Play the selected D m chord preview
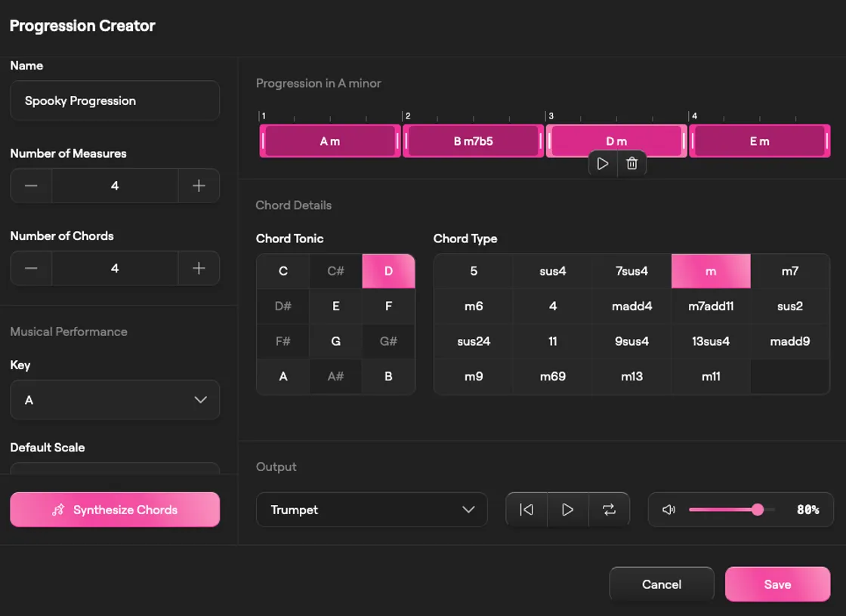 coord(602,164)
